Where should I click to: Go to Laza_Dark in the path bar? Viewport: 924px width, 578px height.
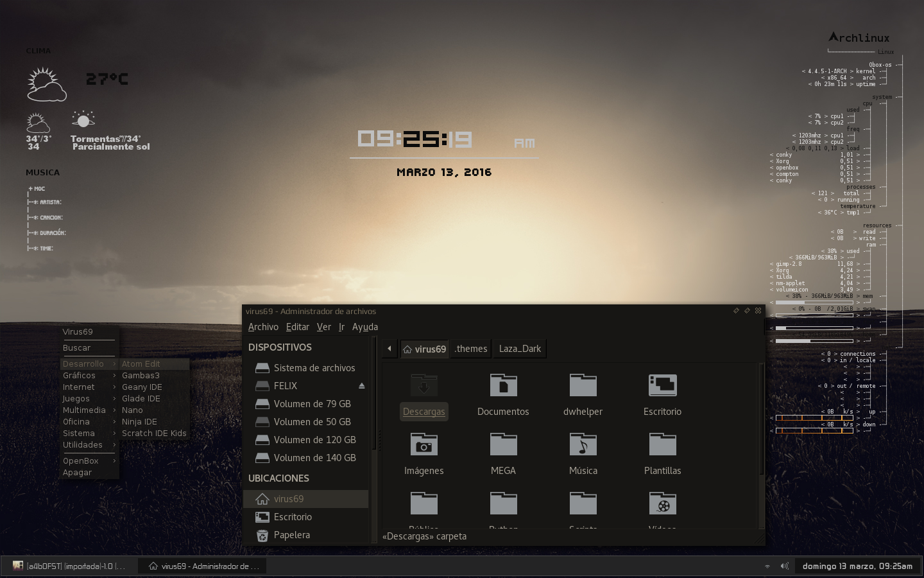520,349
